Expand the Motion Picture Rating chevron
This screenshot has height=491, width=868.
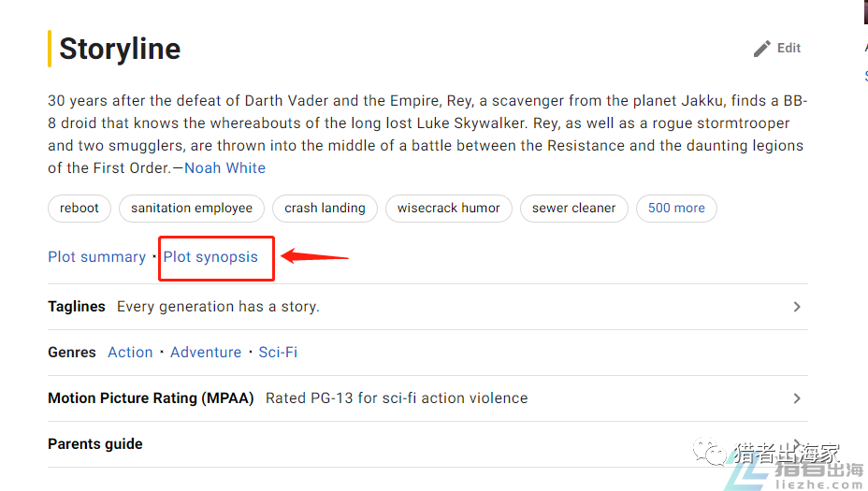coord(797,398)
